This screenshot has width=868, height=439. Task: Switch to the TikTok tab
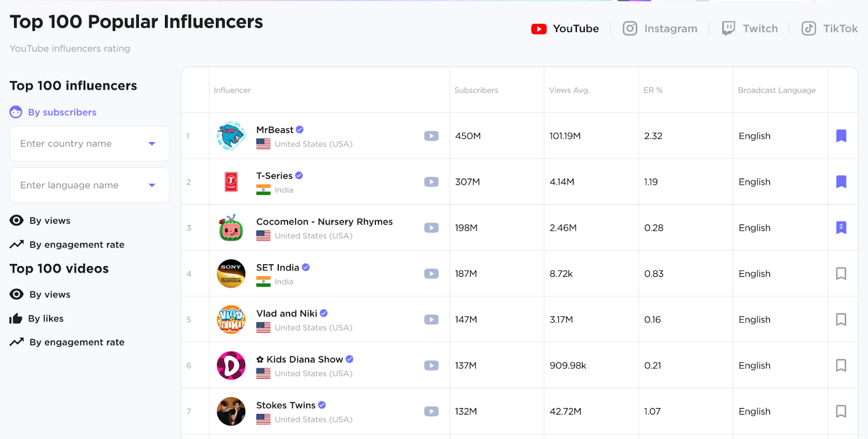[830, 29]
